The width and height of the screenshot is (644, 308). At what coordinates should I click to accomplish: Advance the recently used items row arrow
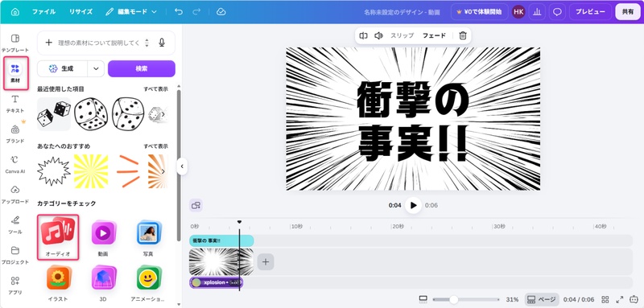[163, 114]
